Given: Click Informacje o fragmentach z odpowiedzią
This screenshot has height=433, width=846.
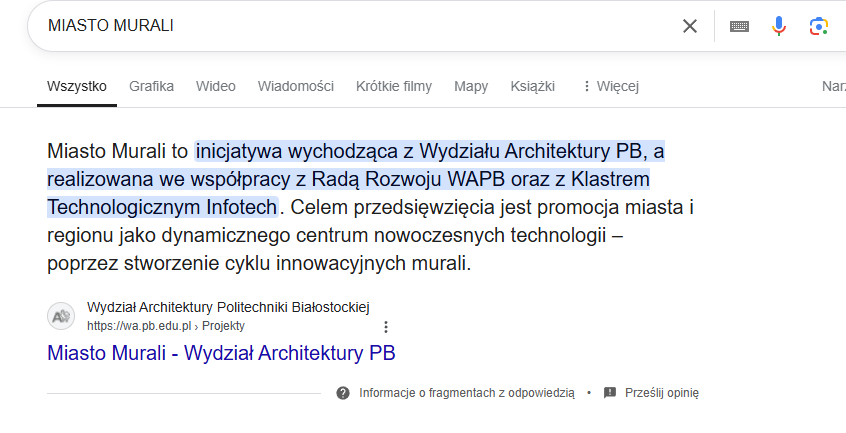Looking at the screenshot, I should (467, 393).
